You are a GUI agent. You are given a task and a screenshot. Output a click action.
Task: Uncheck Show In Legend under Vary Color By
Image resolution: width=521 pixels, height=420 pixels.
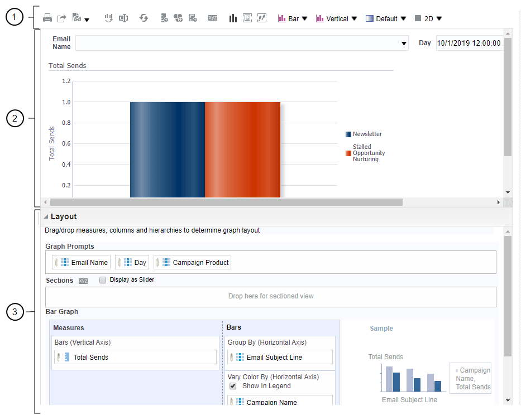[233, 385]
